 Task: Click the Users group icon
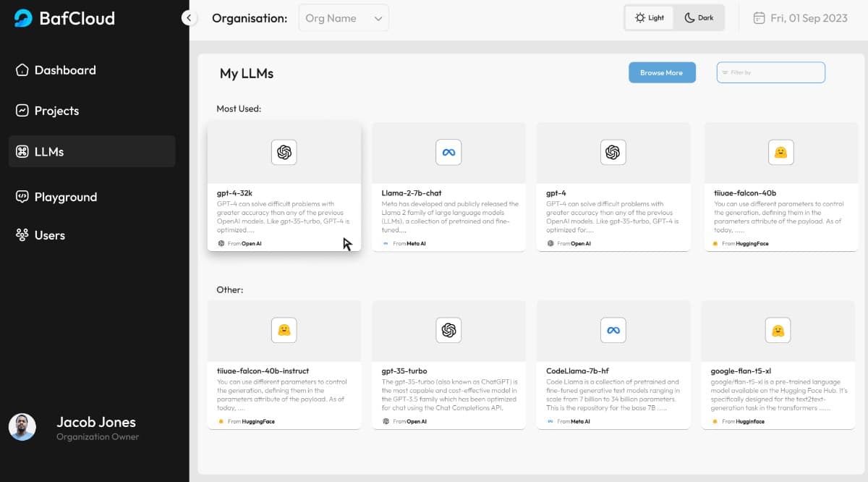22,235
